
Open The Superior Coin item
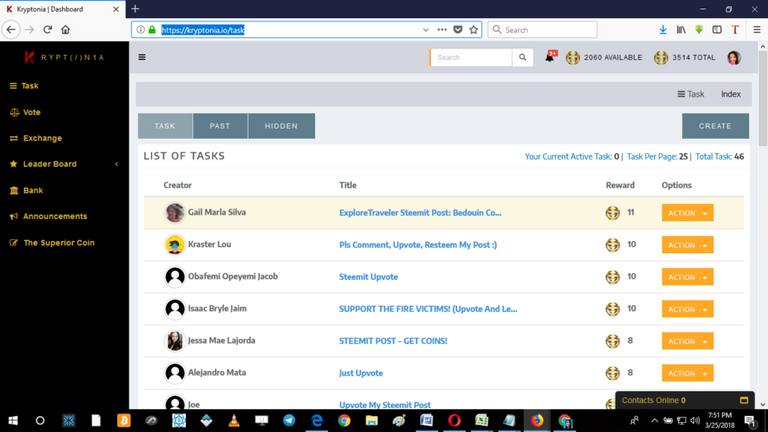(x=52, y=243)
